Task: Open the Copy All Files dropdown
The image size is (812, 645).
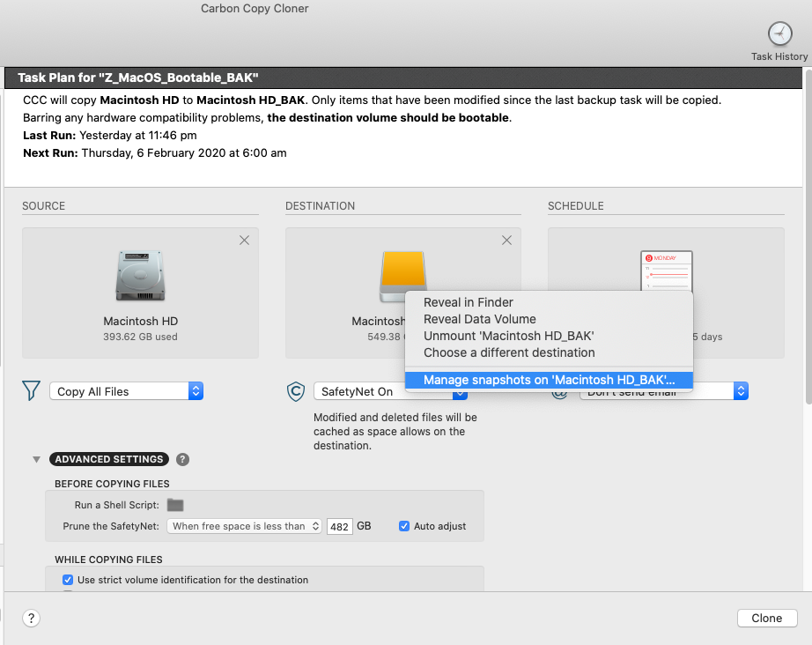Action: 126,391
